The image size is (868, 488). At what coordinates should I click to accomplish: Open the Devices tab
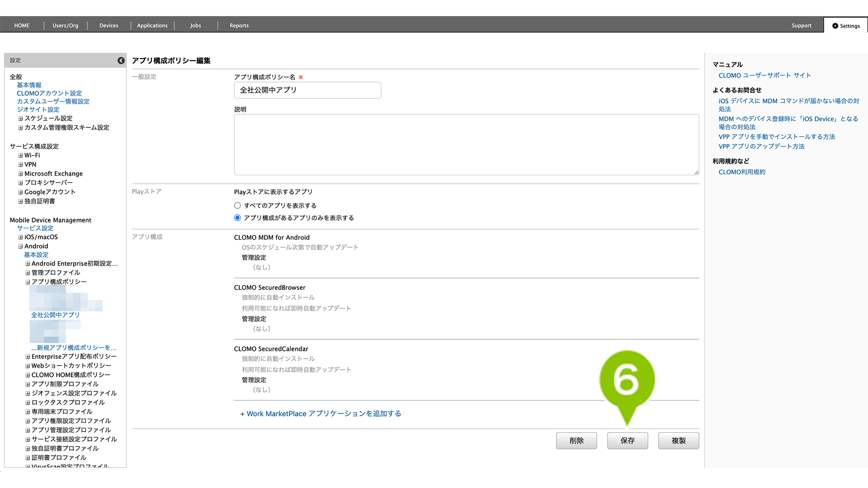click(x=109, y=25)
